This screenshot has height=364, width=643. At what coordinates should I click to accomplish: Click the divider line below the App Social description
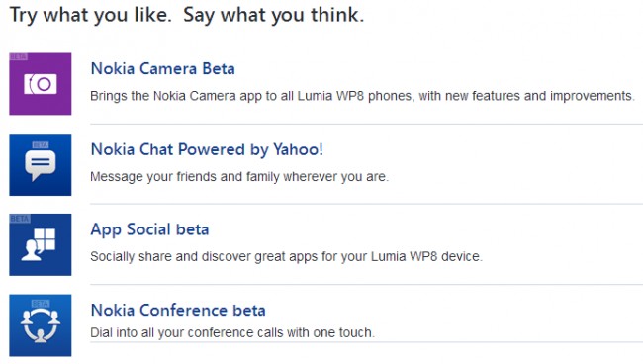pyautogui.click(x=367, y=284)
